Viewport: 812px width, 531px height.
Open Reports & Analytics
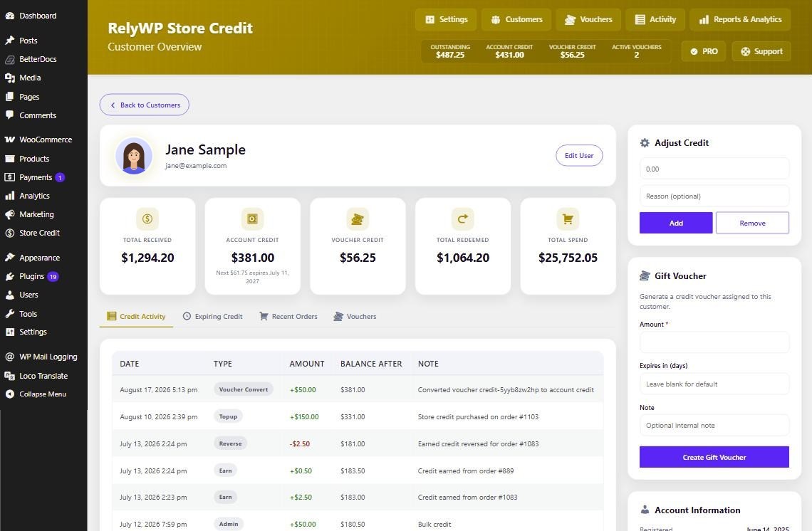(x=740, y=20)
